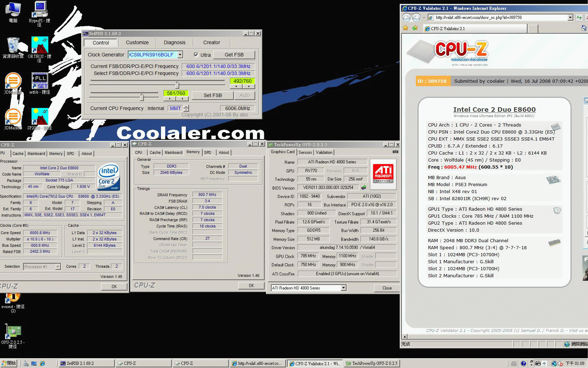The width and height of the screenshot is (588, 368).
Task: Switch to the Creator tab in SetFSB
Action: pos(212,42)
